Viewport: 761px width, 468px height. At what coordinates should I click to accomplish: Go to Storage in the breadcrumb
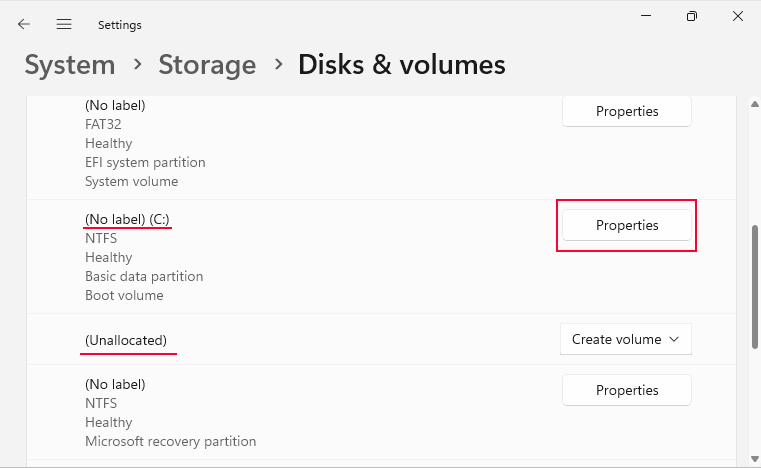click(x=207, y=65)
